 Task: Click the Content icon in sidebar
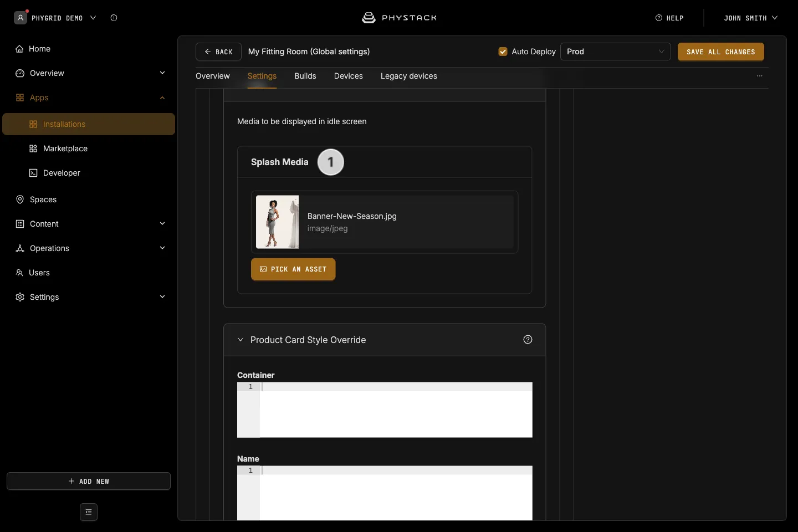click(20, 224)
